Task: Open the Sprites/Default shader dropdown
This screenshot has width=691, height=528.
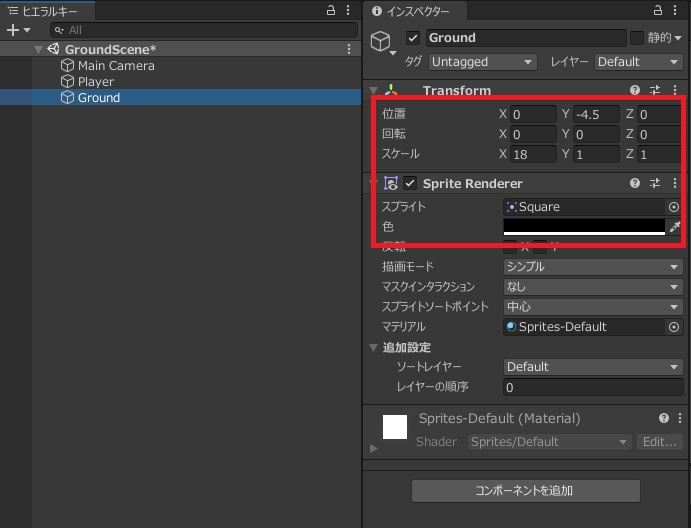Action: (549, 442)
